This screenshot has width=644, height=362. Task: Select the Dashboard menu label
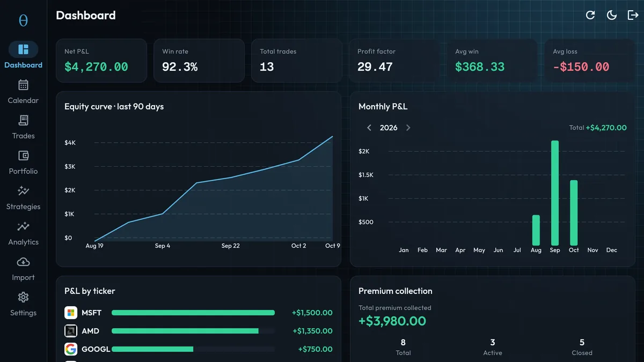(23, 65)
